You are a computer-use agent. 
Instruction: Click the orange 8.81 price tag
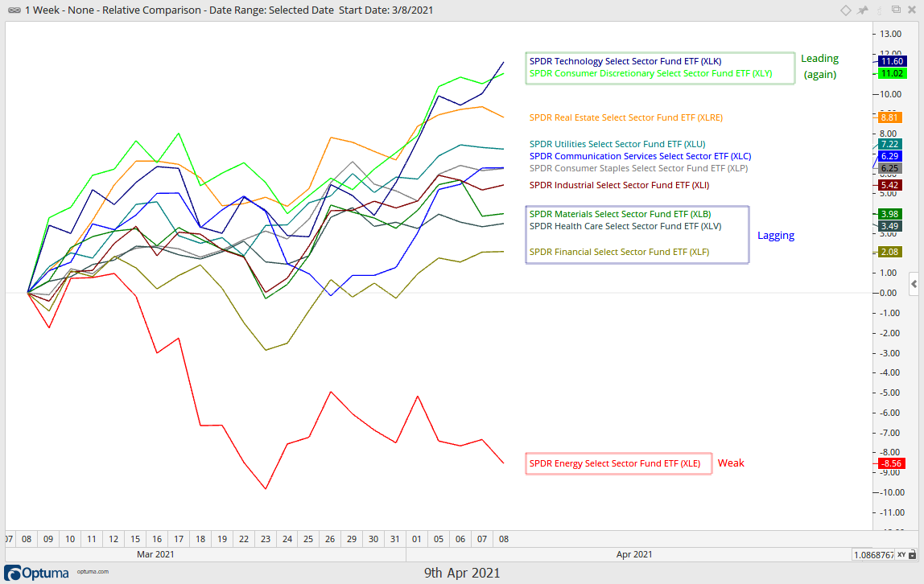click(x=890, y=117)
